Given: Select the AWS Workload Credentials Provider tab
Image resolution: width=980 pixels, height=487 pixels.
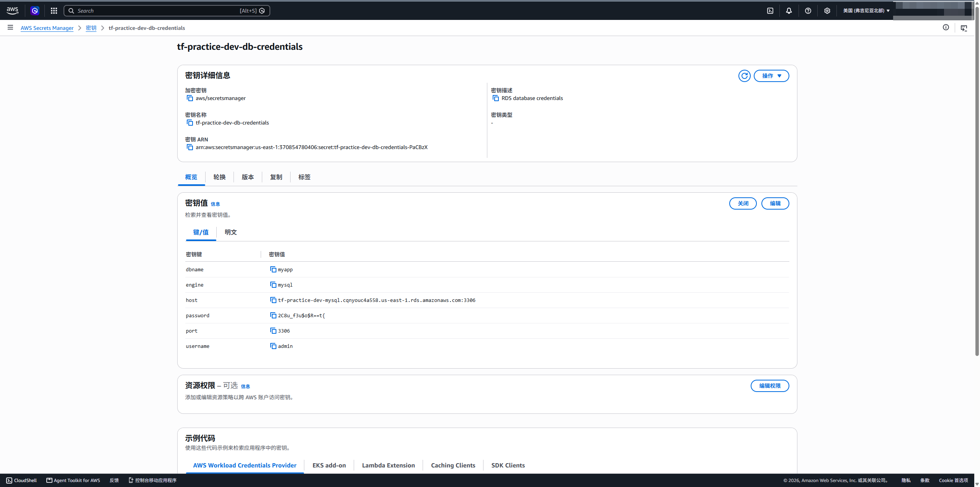Looking at the screenshot, I should pos(245,465).
